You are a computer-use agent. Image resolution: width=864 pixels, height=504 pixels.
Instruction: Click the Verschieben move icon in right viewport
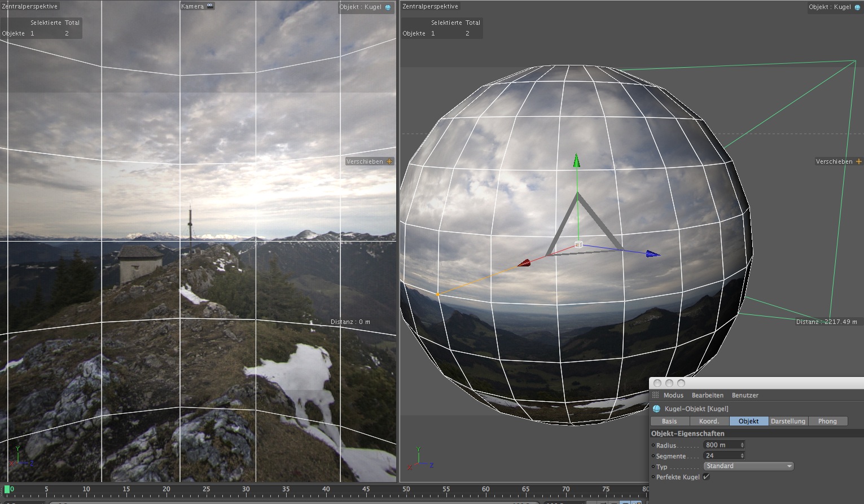tap(858, 161)
